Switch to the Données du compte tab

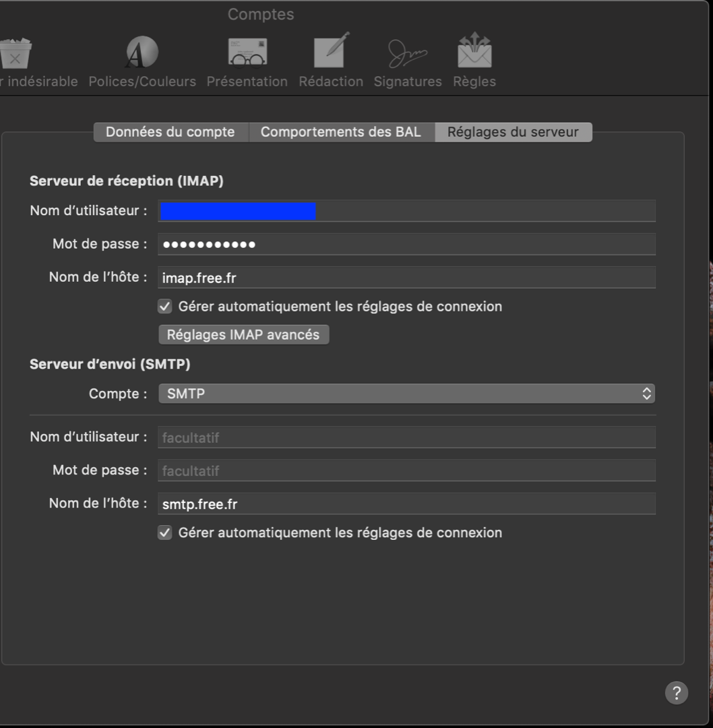pyautogui.click(x=169, y=132)
